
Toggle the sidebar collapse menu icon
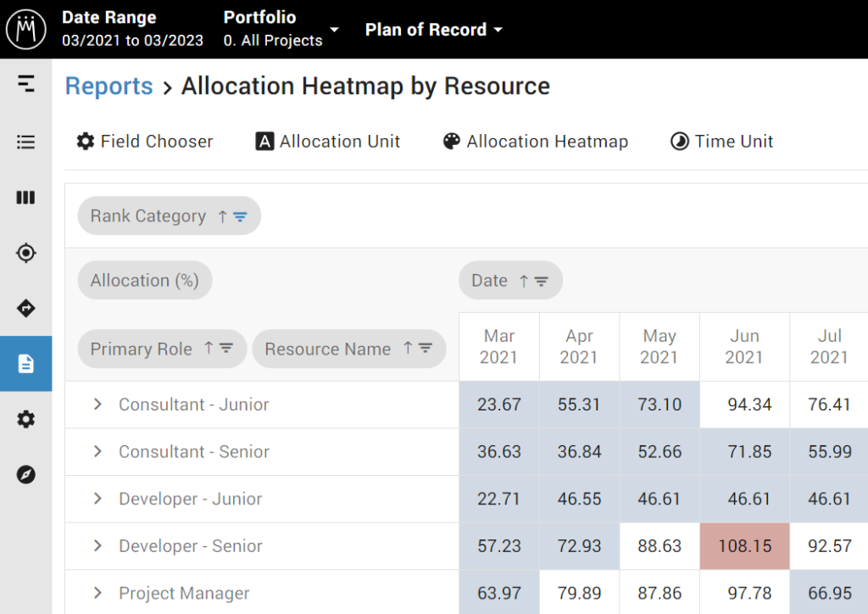[x=26, y=83]
